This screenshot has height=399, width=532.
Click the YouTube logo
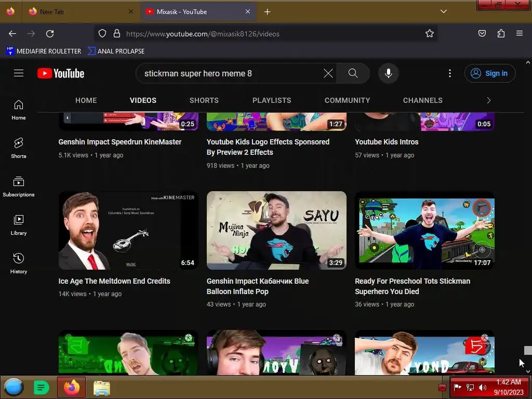click(61, 73)
